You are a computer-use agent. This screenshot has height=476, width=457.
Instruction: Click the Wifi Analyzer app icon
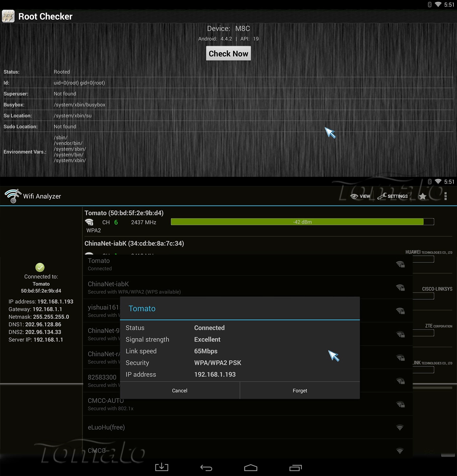[13, 196]
